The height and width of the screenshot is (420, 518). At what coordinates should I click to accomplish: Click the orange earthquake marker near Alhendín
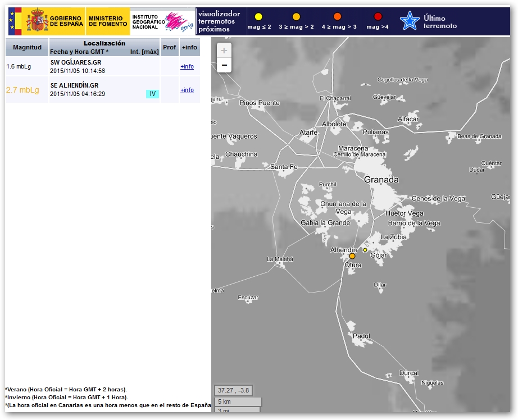click(352, 256)
